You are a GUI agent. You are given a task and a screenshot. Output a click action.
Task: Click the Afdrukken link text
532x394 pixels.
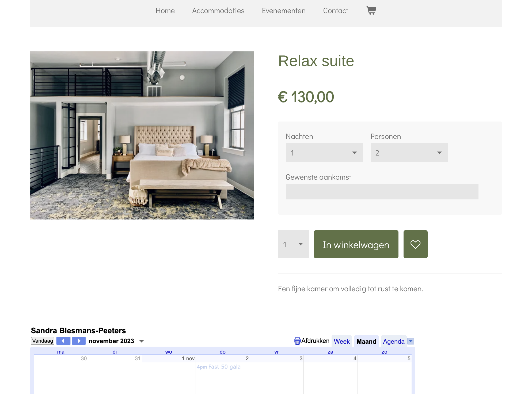(x=315, y=341)
